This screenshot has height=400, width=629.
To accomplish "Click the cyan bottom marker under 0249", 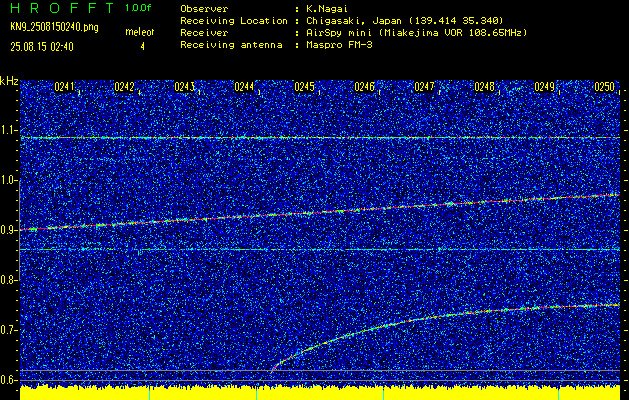I will pos(558,394).
